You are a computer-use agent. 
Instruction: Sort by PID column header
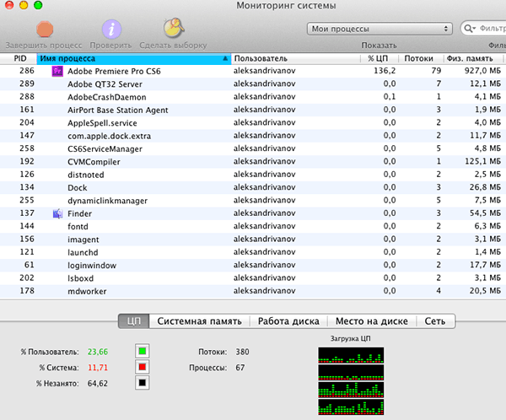point(20,58)
